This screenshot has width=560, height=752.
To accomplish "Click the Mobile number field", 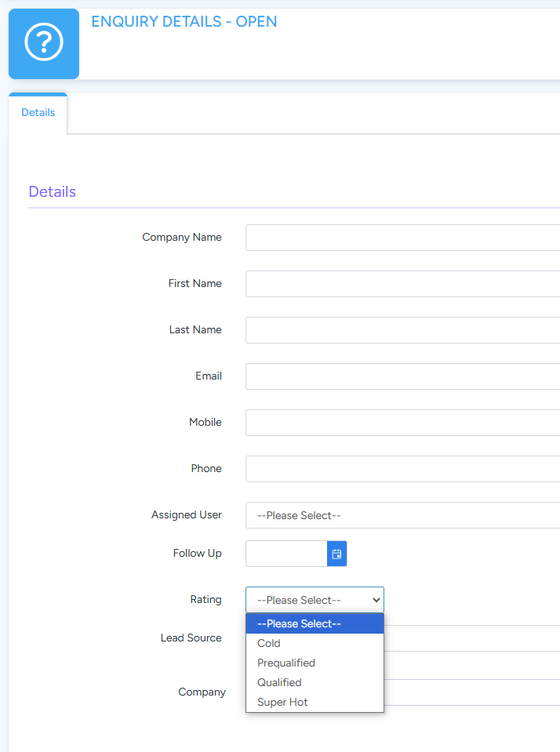I will pyautogui.click(x=402, y=423).
